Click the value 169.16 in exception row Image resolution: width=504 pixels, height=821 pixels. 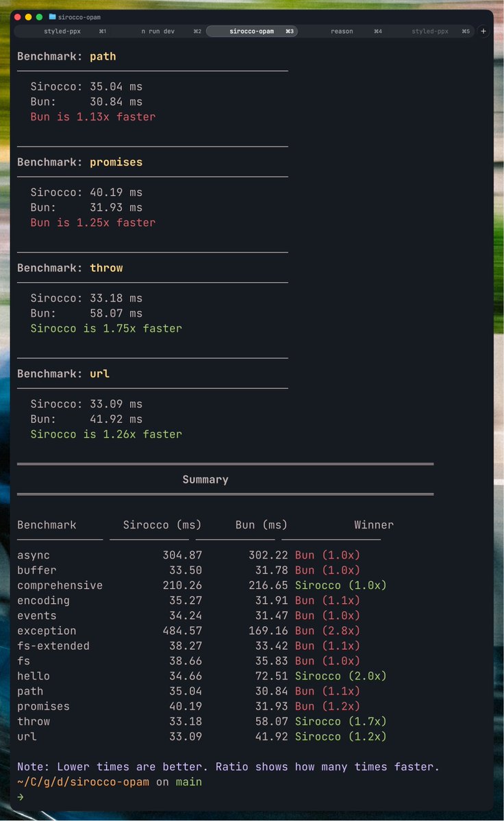[268, 631]
